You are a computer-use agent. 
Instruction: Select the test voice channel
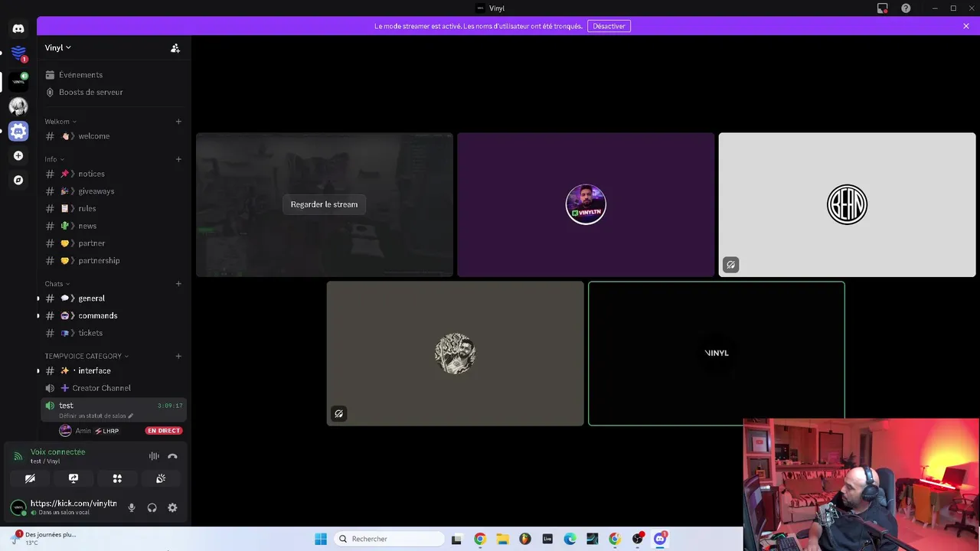pos(113,410)
